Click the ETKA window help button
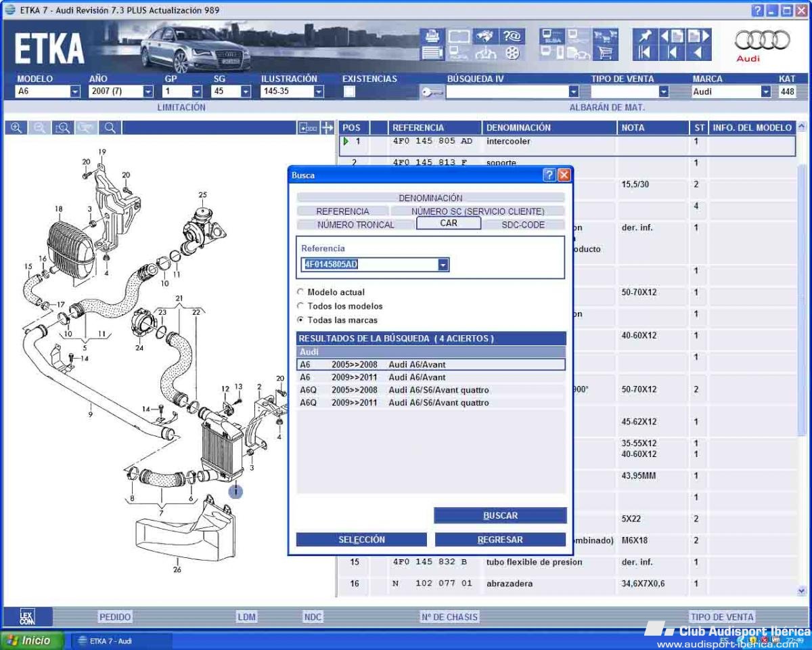The height and width of the screenshot is (650, 812). point(758,11)
